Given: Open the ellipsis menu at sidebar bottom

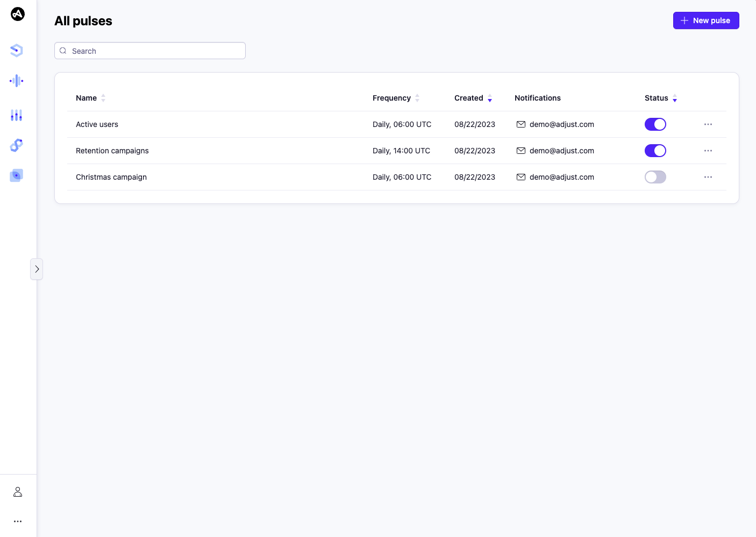Looking at the screenshot, I should coord(18,521).
